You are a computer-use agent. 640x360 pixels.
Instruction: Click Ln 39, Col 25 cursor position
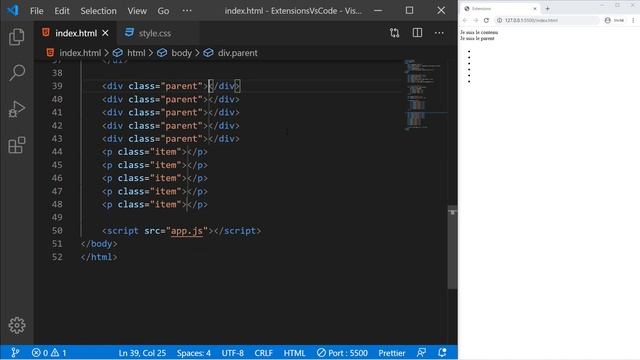[142, 353]
